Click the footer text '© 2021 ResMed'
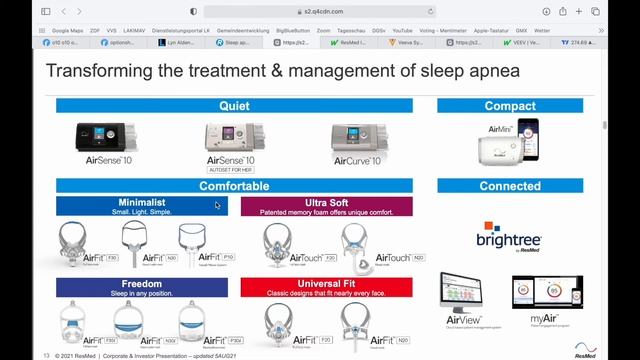This screenshot has height=360, width=640. [x=75, y=356]
